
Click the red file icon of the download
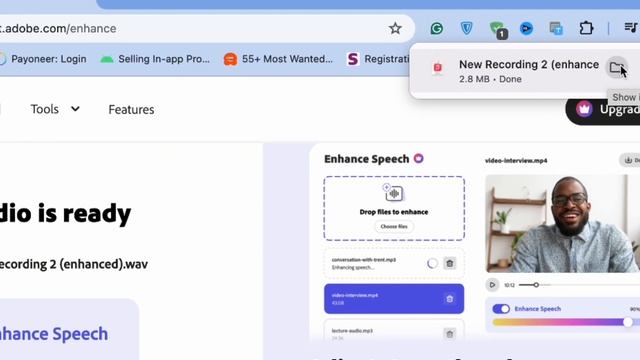[x=437, y=67]
